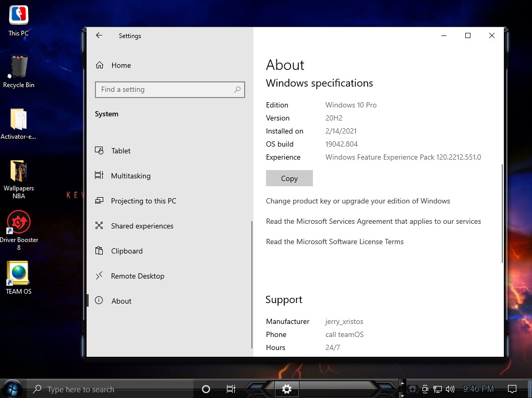The height and width of the screenshot is (398, 532).
Task: Click the network tray icon
Action: tap(438, 389)
